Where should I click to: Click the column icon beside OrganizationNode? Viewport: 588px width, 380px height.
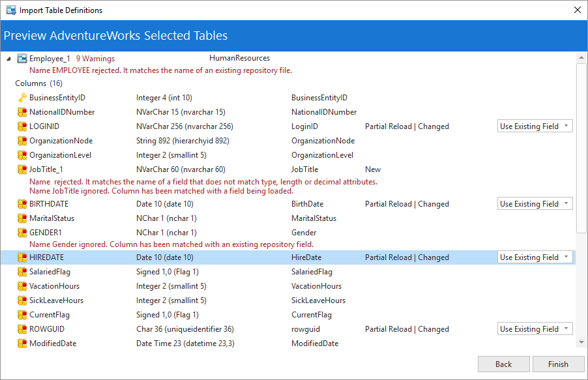tap(22, 141)
